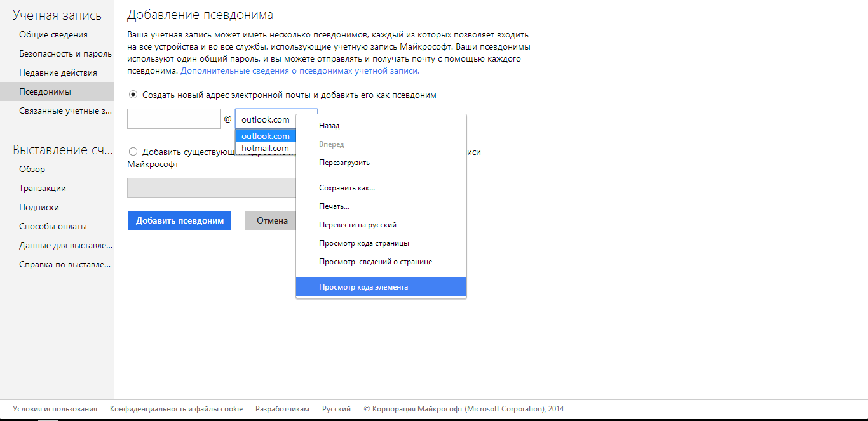Choose outlook.com in the domain list
The height and width of the screenshot is (421, 868).
pyautogui.click(x=266, y=136)
